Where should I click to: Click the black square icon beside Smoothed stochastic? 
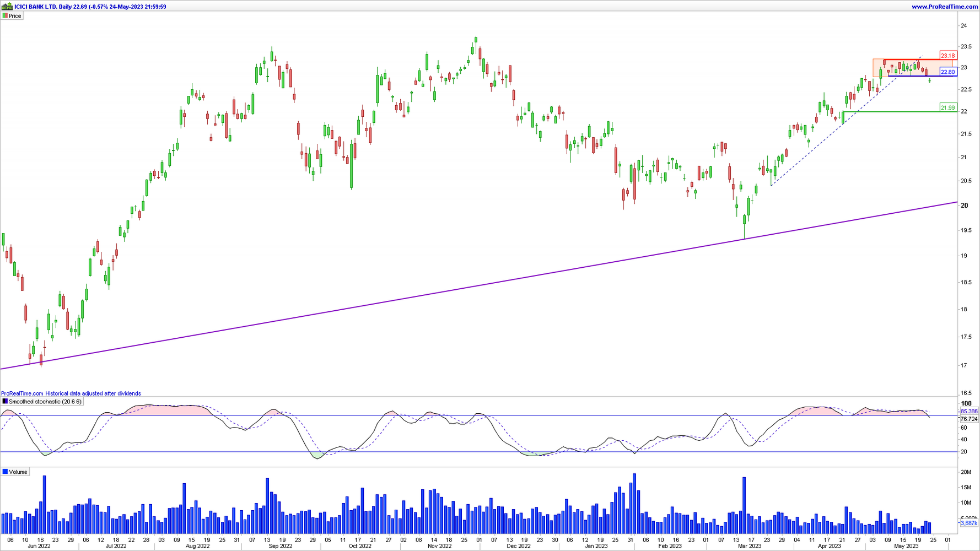[5, 402]
